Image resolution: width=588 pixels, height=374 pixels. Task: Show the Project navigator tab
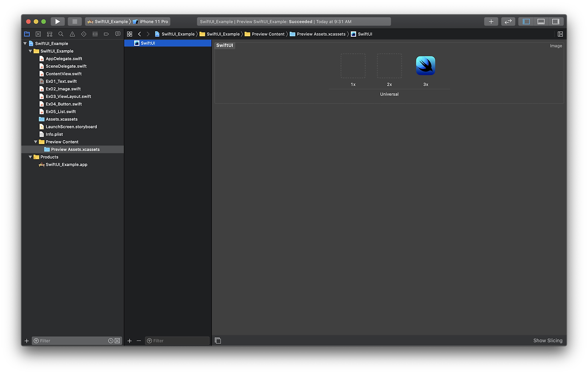27,34
